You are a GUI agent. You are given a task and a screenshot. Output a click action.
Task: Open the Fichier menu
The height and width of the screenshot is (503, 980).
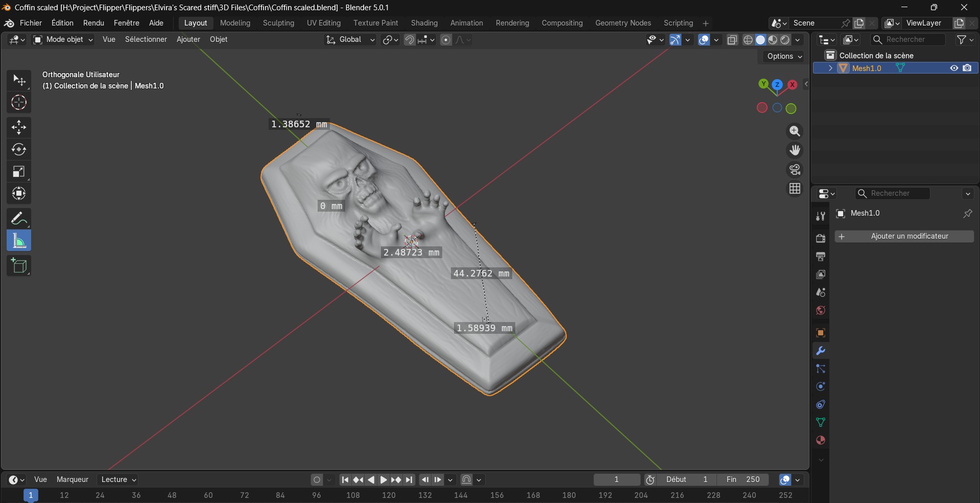coord(31,23)
